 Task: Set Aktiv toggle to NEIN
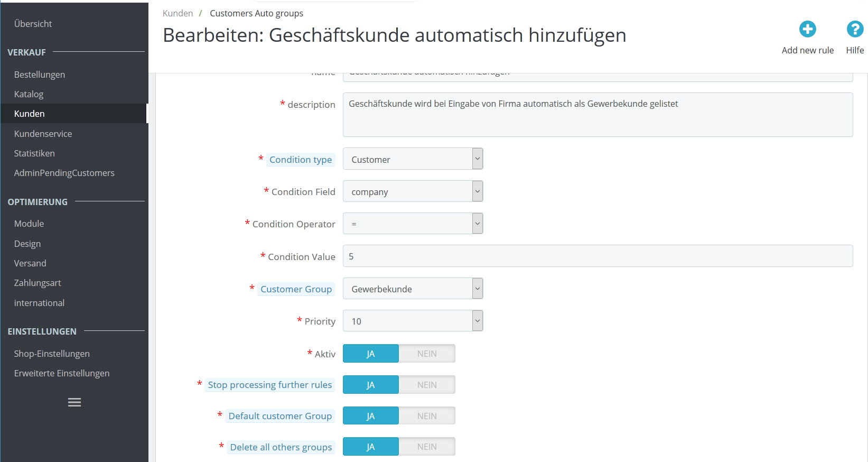tap(426, 354)
